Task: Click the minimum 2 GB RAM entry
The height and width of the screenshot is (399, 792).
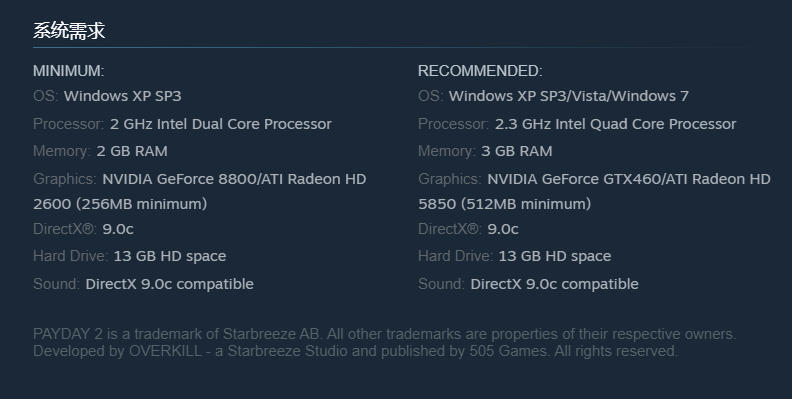Action: coord(132,151)
